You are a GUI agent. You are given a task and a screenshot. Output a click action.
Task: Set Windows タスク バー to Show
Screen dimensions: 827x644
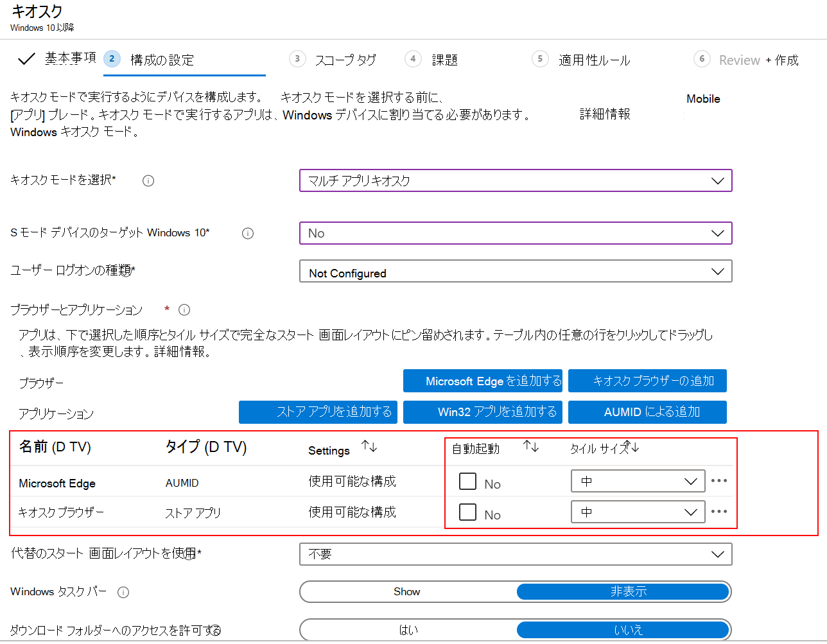click(407, 592)
